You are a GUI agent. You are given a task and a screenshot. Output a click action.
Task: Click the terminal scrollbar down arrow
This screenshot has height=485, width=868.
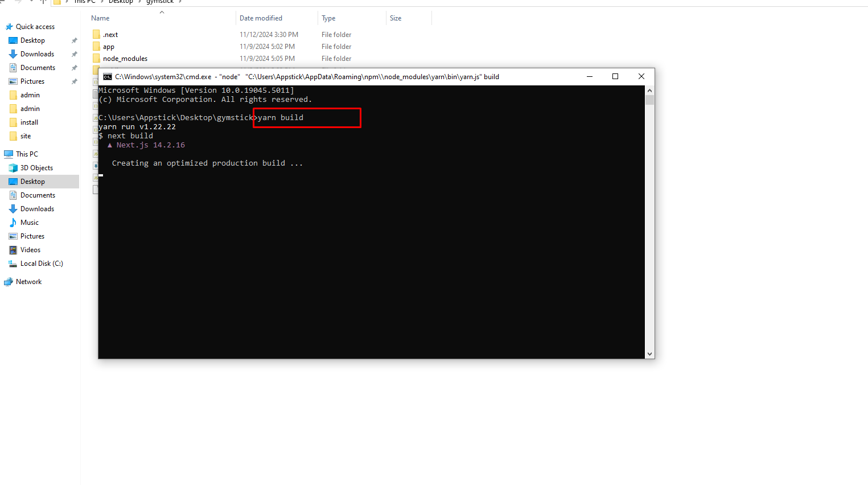[x=649, y=353]
